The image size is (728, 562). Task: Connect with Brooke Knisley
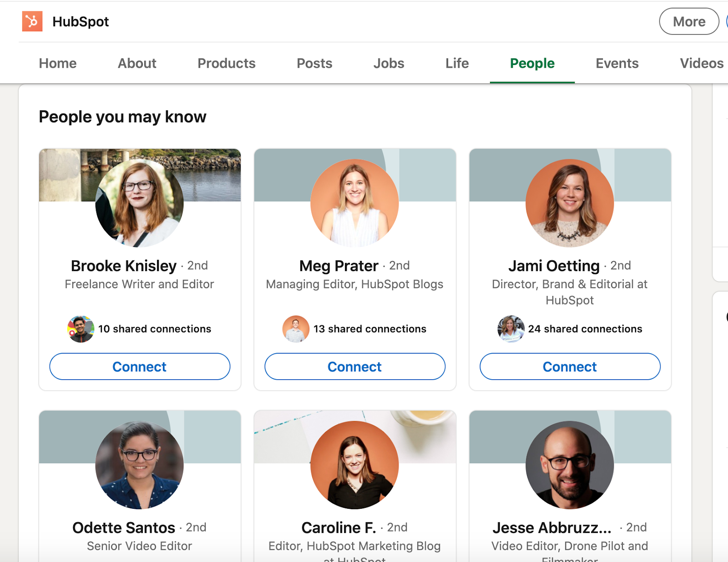tap(140, 366)
